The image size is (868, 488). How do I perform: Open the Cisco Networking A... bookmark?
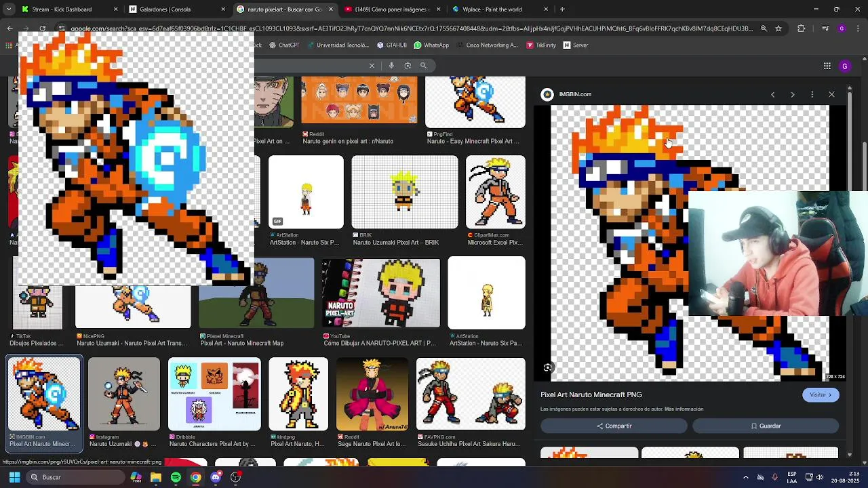[x=486, y=45]
